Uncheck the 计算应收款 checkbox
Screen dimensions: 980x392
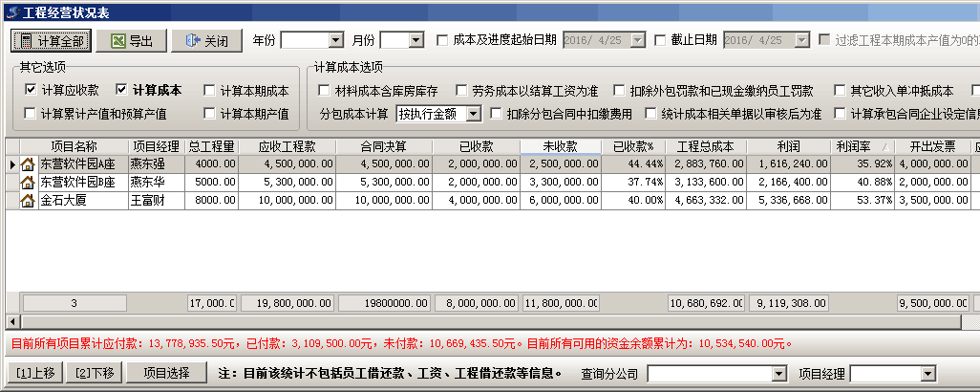click(x=31, y=90)
